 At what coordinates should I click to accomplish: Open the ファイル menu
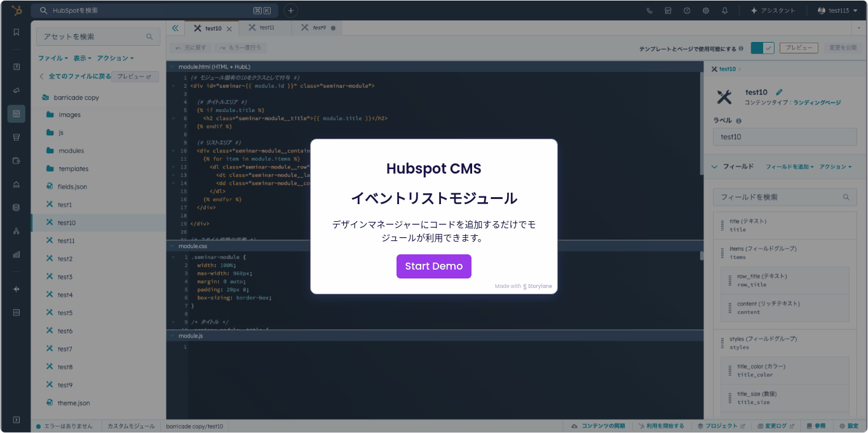[53, 58]
